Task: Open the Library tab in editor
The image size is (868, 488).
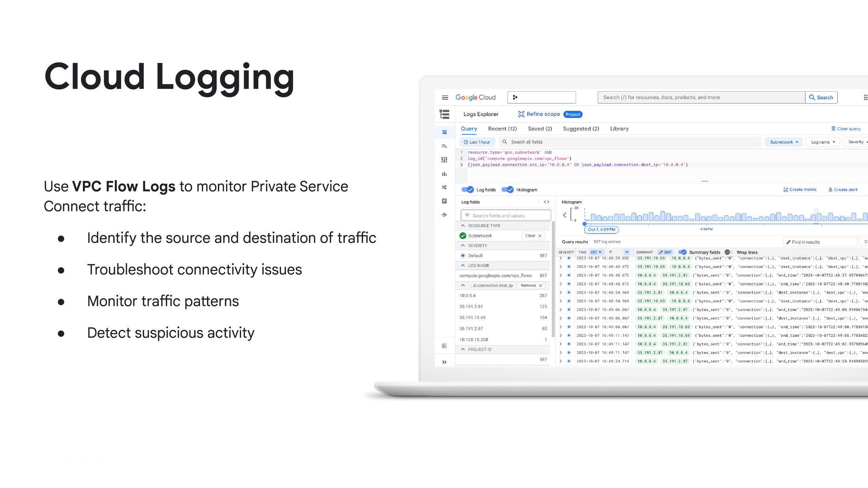Action: (x=619, y=128)
